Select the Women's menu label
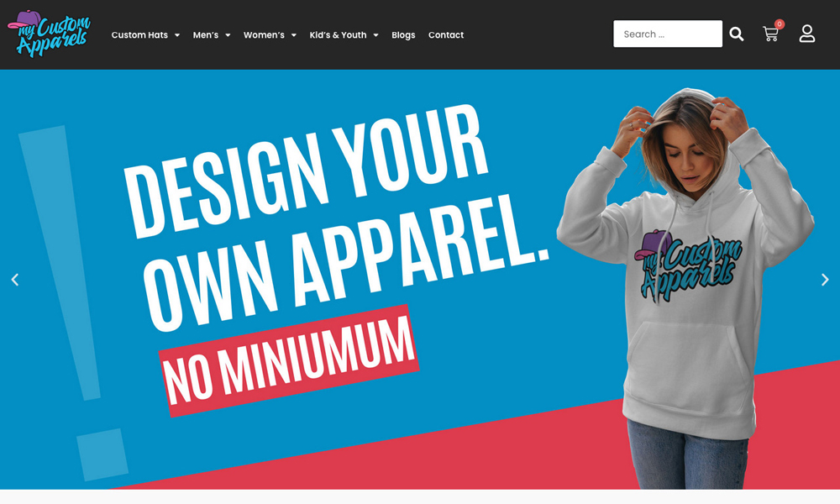The width and height of the screenshot is (840, 504). (264, 34)
